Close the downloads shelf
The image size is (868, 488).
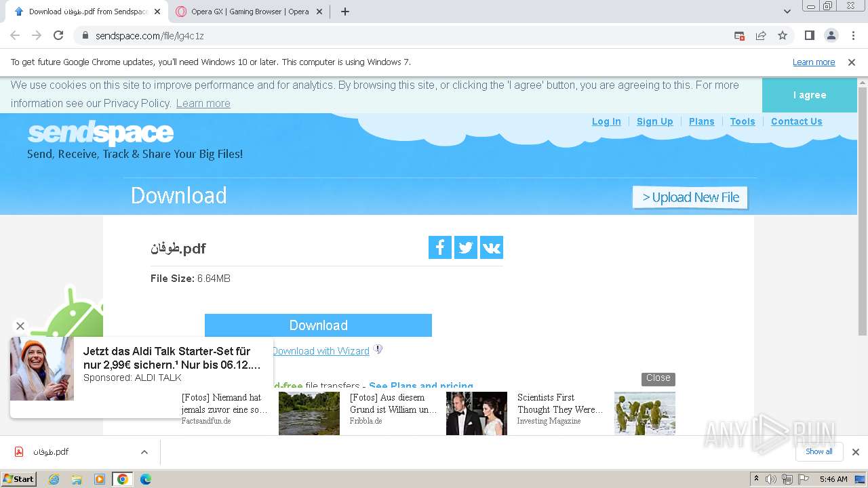[x=855, y=452]
